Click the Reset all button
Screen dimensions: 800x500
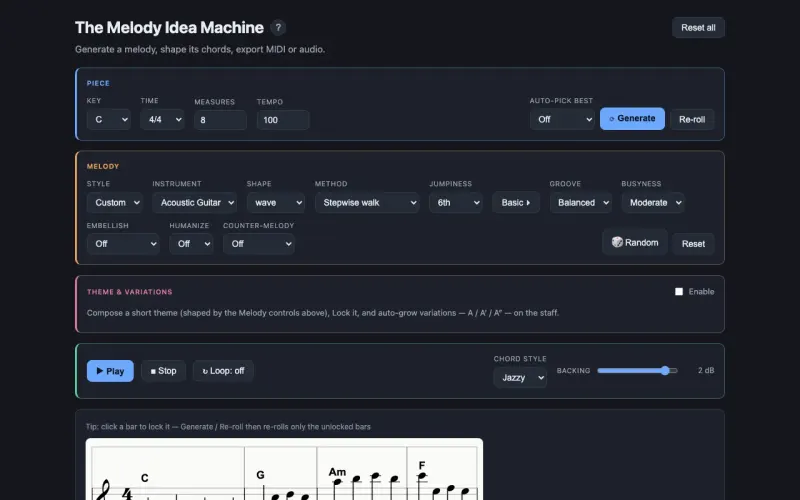pos(698,28)
